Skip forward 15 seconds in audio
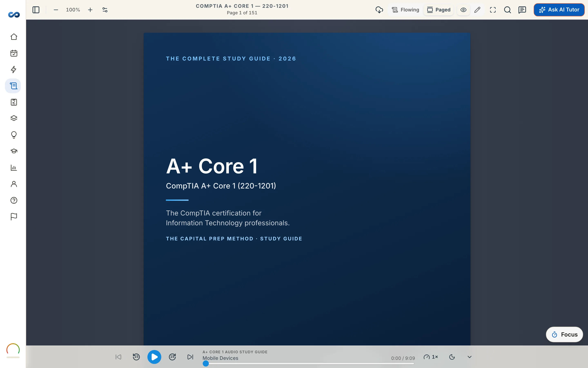This screenshot has height=368, width=588. coord(172,357)
